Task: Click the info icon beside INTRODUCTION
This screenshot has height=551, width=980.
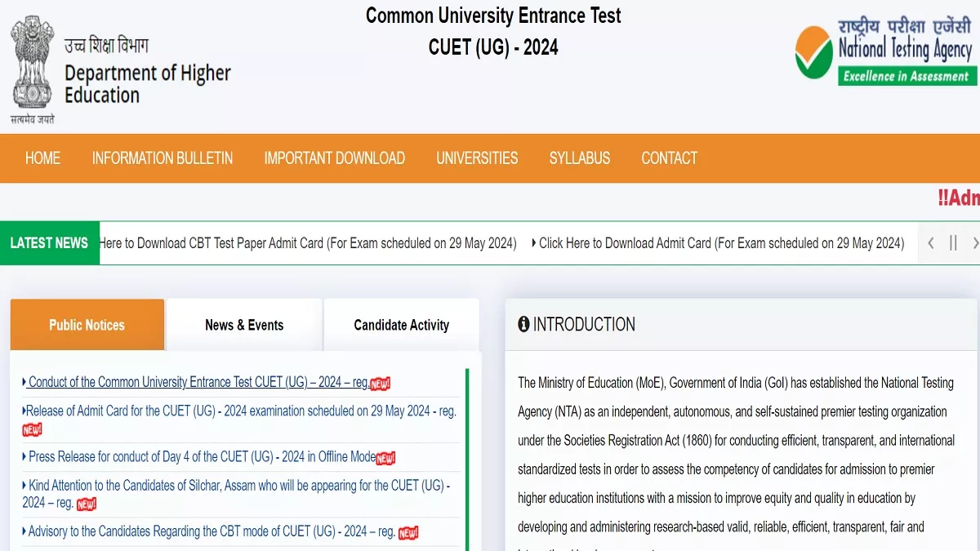Action: (523, 325)
